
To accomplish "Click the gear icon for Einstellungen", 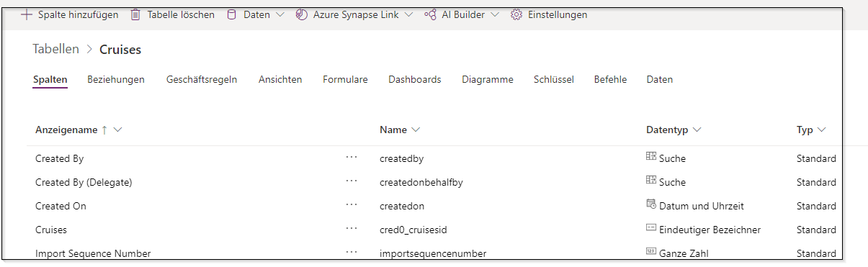I will 516,14.
